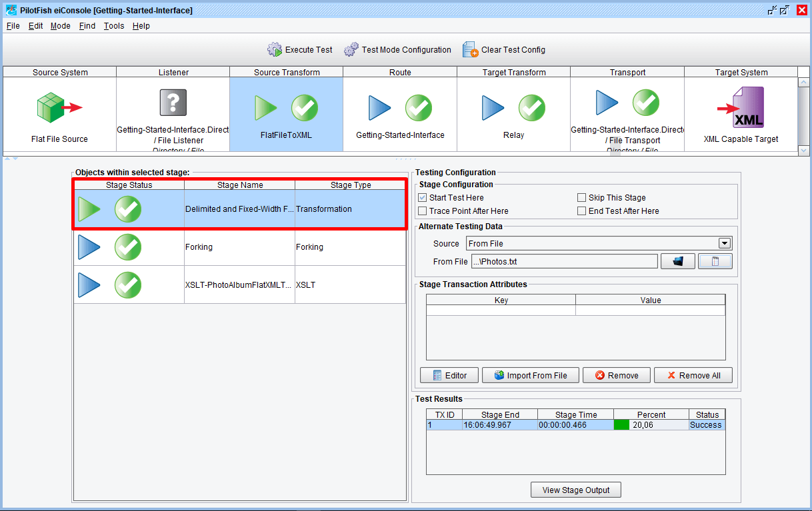812x511 pixels.
Task: Select the Target Transform stage header
Action: click(513, 73)
